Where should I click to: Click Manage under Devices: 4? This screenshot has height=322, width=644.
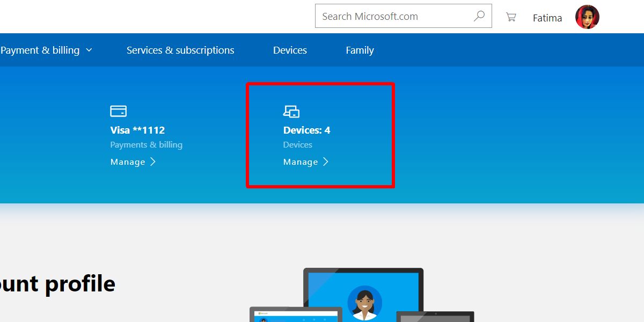click(x=301, y=162)
